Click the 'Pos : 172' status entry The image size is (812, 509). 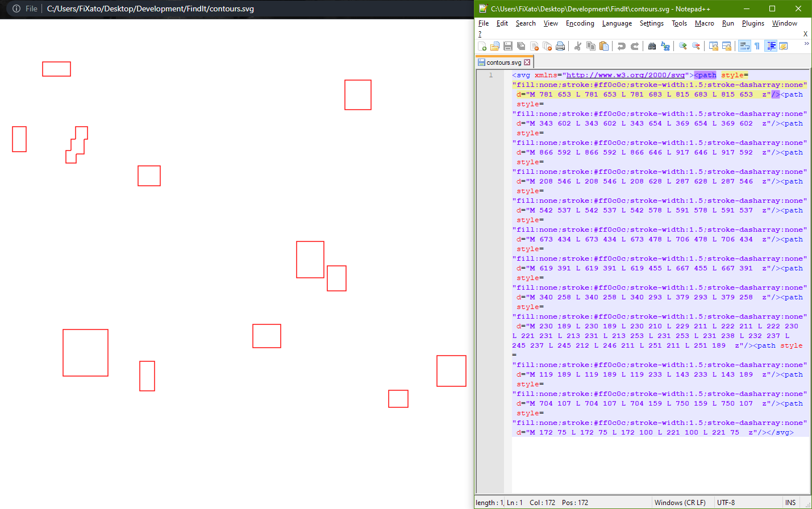click(x=575, y=503)
